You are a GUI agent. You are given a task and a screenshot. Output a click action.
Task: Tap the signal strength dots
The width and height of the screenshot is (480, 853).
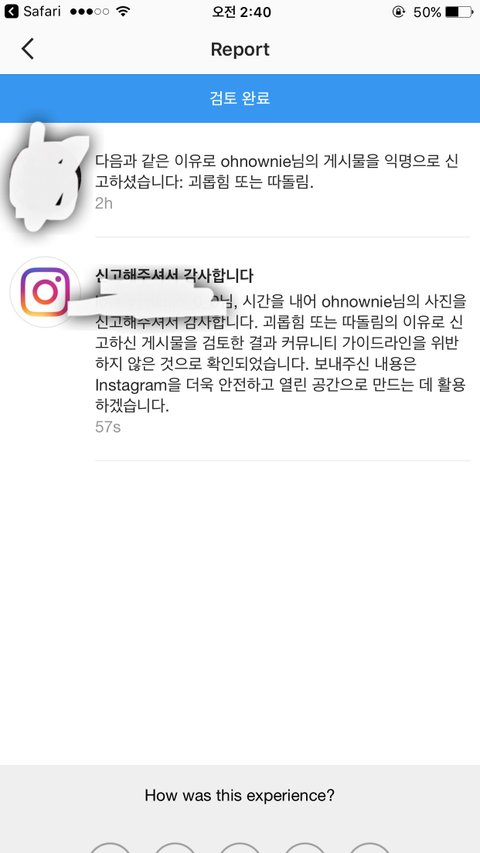90,12
